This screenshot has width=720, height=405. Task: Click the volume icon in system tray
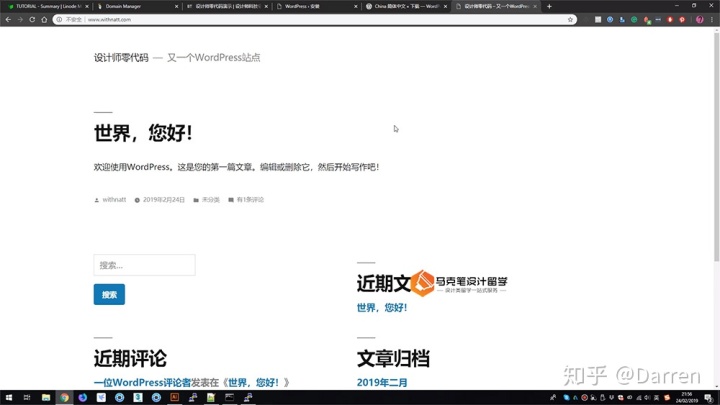point(647,398)
